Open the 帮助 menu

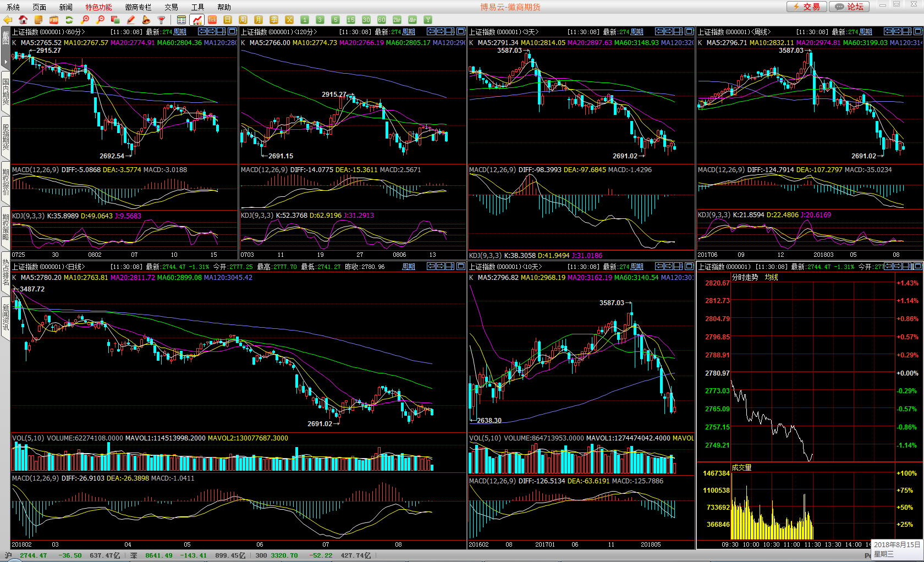pyautogui.click(x=224, y=7)
